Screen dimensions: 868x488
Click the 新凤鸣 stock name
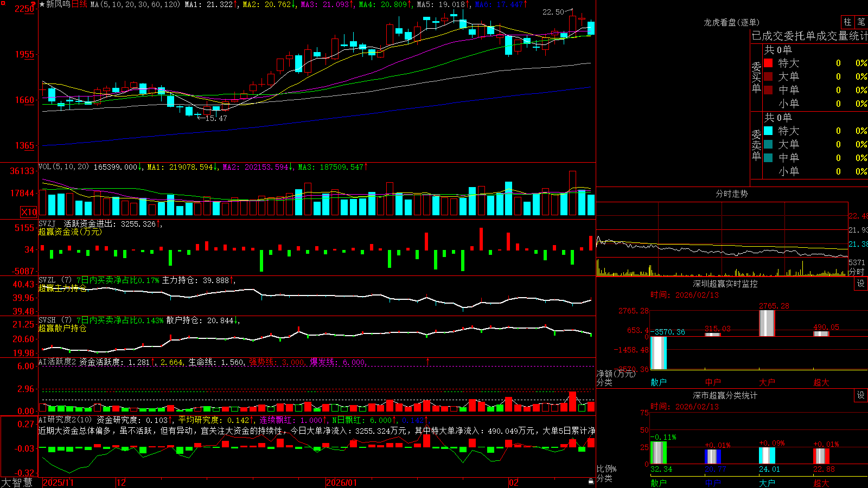58,4
